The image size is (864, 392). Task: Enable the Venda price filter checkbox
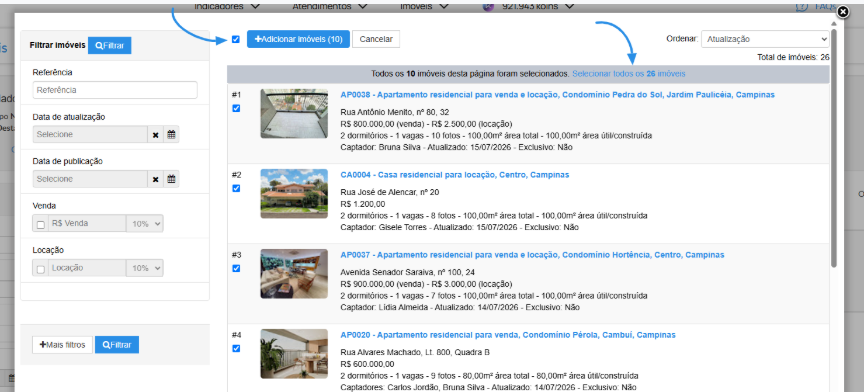tap(40, 225)
